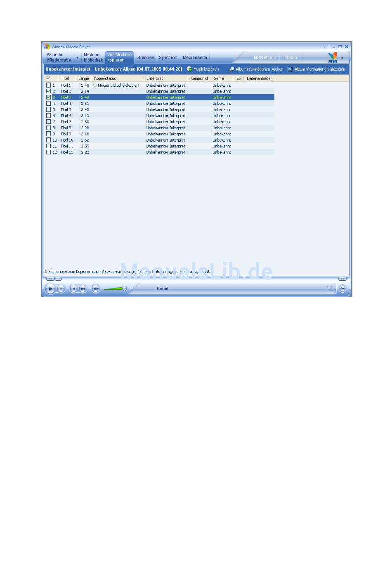Click left horizontal scroll grip at bottom
This screenshot has width=392, height=587.
pos(50,279)
